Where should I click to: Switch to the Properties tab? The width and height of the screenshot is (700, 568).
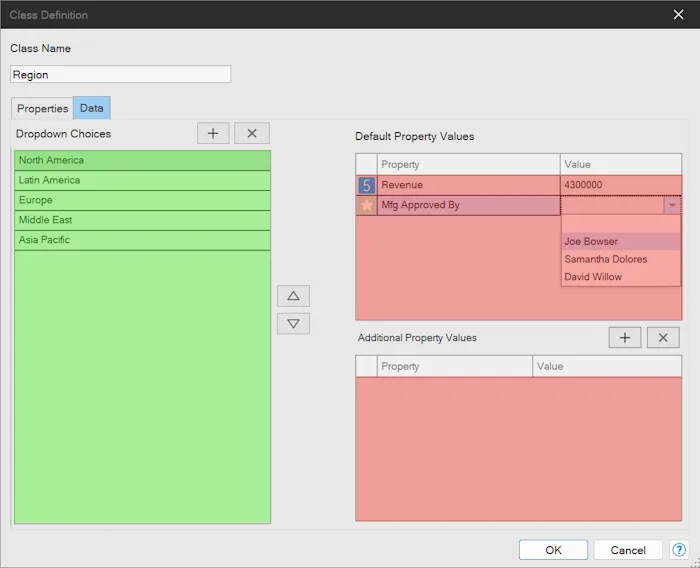click(x=42, y=109)
